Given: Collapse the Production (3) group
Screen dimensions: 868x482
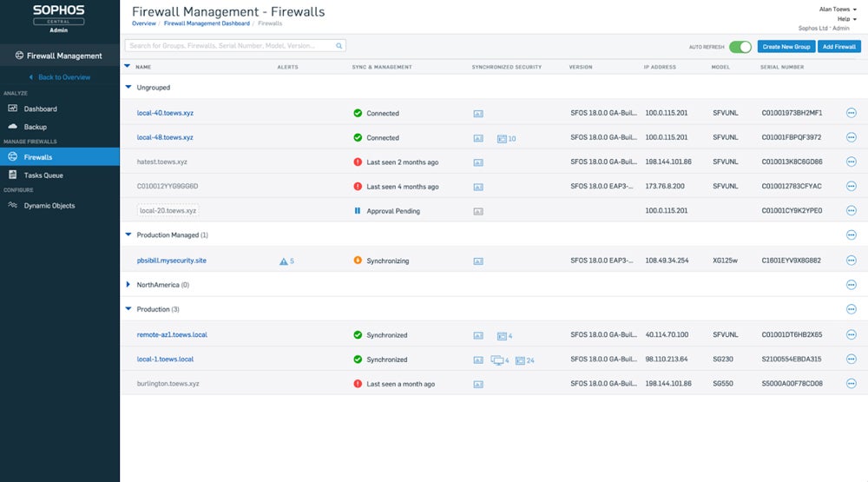Looking at the screenshot, I should point(128,309).
